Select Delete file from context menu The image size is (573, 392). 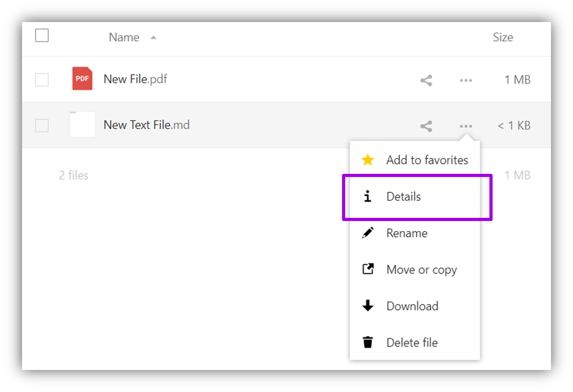412,342
